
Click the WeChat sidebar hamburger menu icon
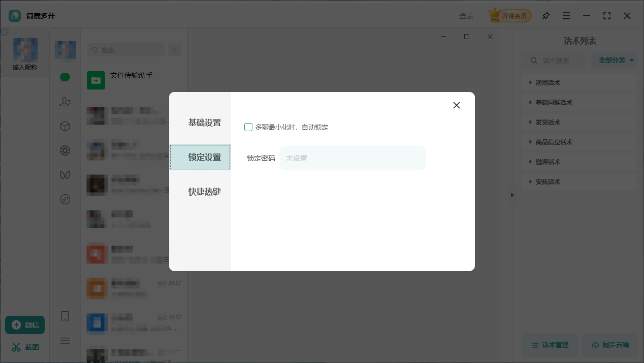pos(65,340)
